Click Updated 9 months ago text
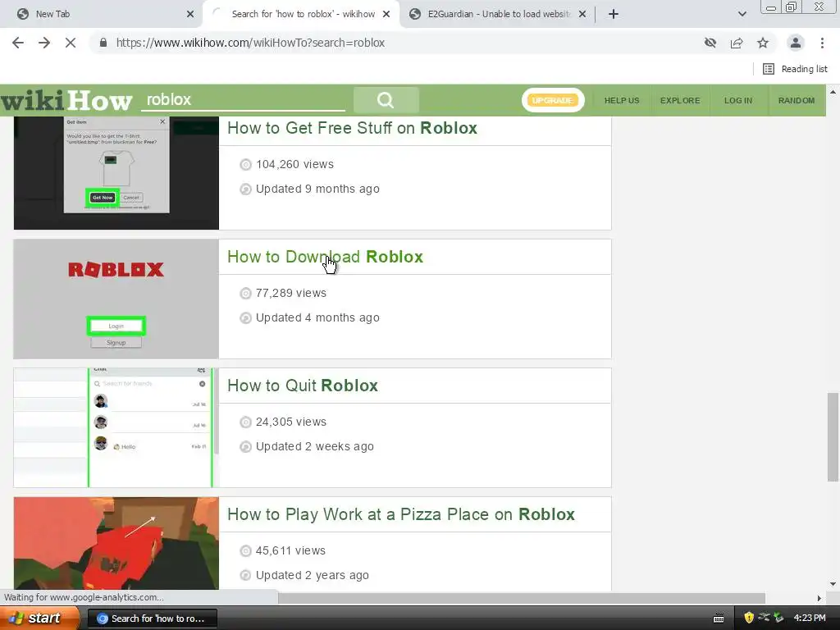 [x=317, y=189]
